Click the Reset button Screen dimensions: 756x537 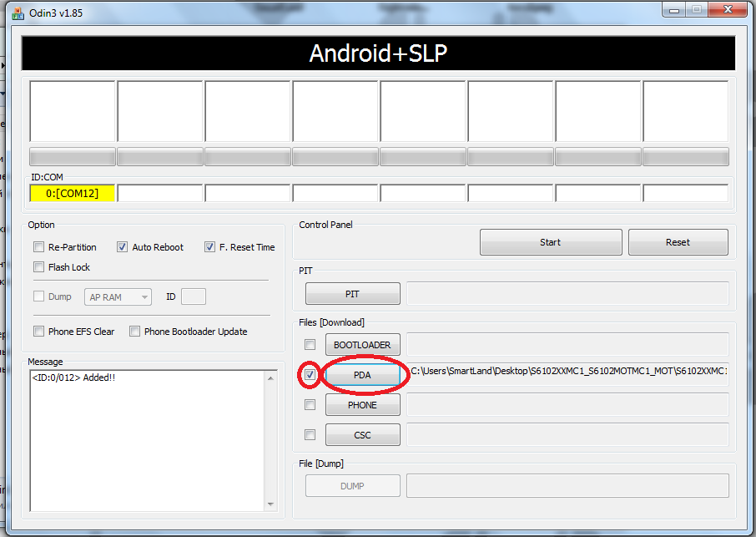pyautogui.click(x=678, y=242)
